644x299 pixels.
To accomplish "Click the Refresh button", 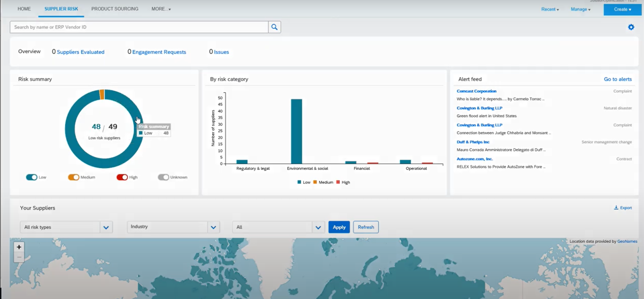I will (x=366, y=227).
